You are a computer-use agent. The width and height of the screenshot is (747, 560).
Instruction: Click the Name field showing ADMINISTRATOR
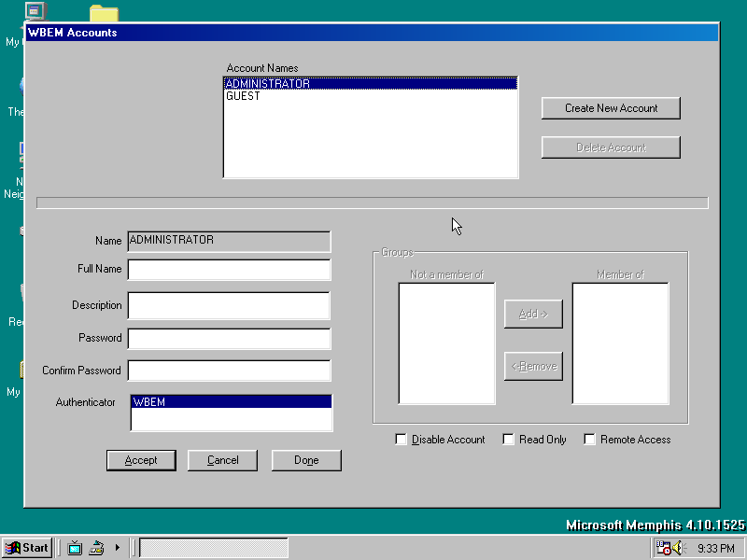pos(229,241)
